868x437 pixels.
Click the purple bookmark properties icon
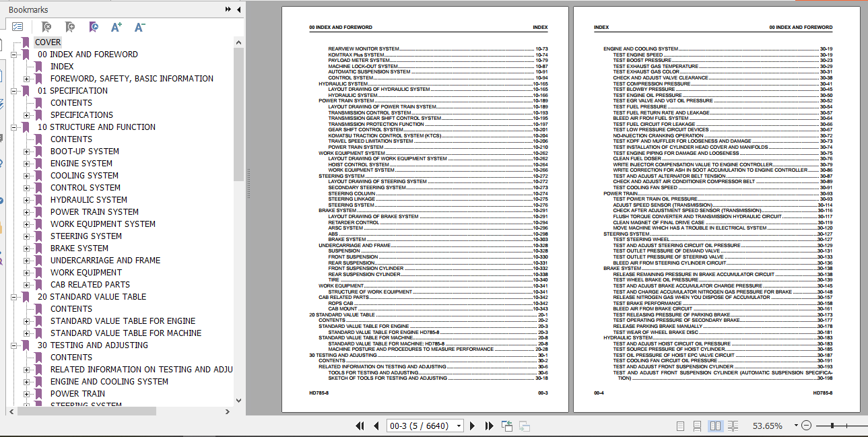(94, 27)
